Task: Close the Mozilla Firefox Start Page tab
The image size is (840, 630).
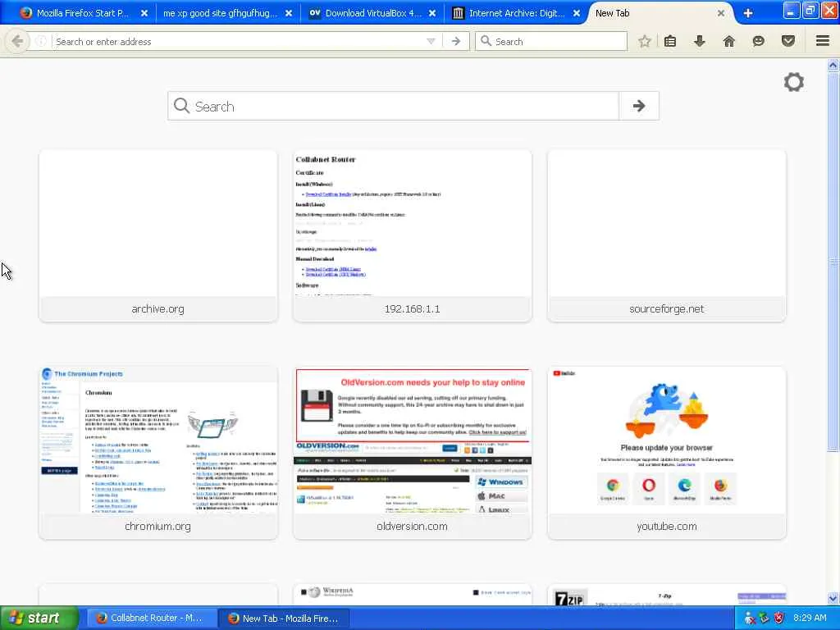Action: click(x=144, y=13)
